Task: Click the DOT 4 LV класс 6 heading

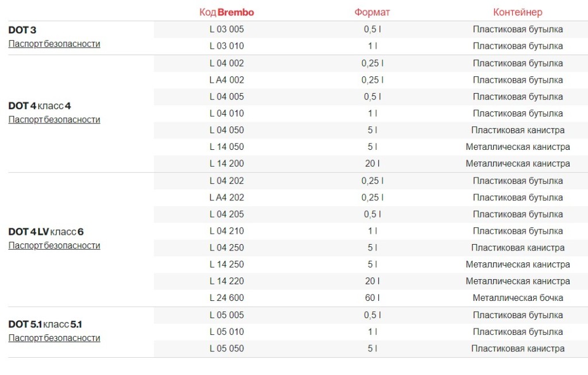Action: click(x=46, y=232)
